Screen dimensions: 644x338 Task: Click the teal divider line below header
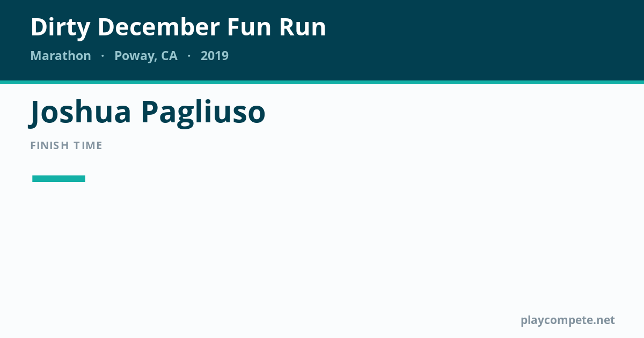[x=322, y=82]
